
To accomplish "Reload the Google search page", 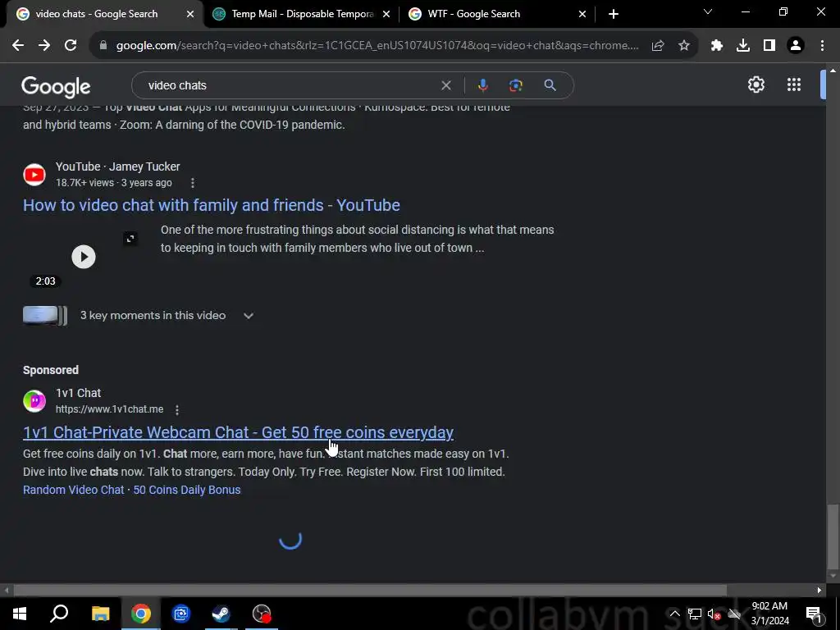I will [x=71, y=46].
